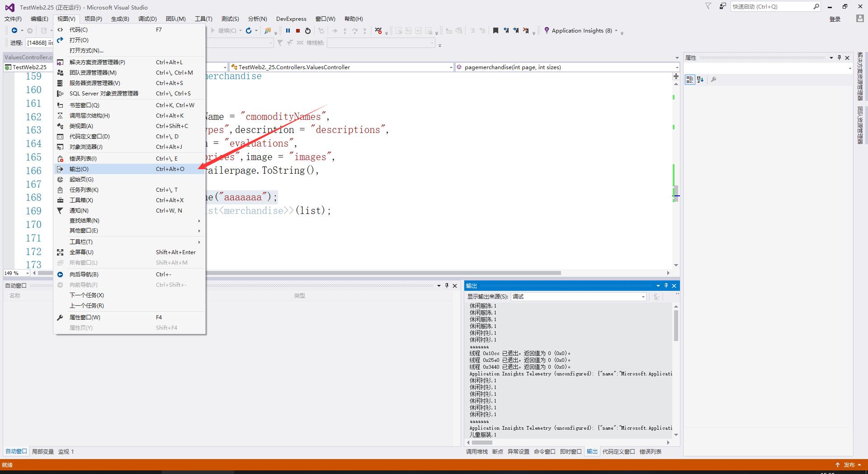Stop debugging with the red square icon
Image resolution: width=868 pixels, height=474 pixels.
pos(297,31)
